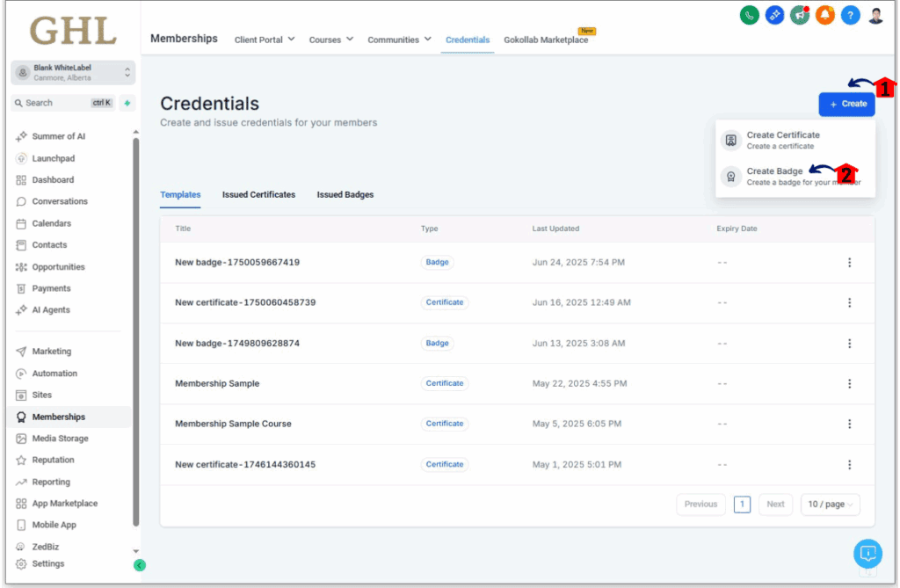Click the AI Agents sparkle icon
Screen dimensions: 900x588
point(21,310)
